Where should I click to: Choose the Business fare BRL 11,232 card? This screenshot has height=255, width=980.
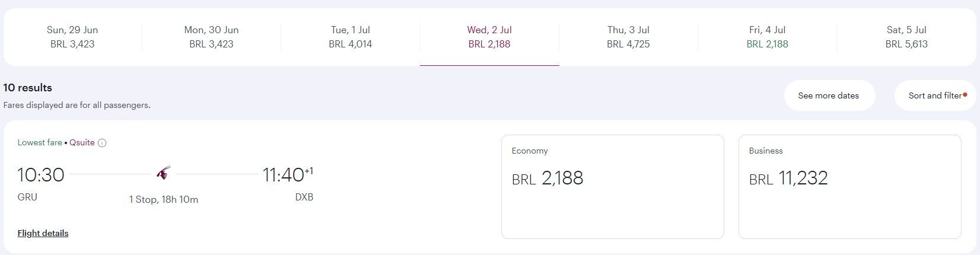coord(849,187)
